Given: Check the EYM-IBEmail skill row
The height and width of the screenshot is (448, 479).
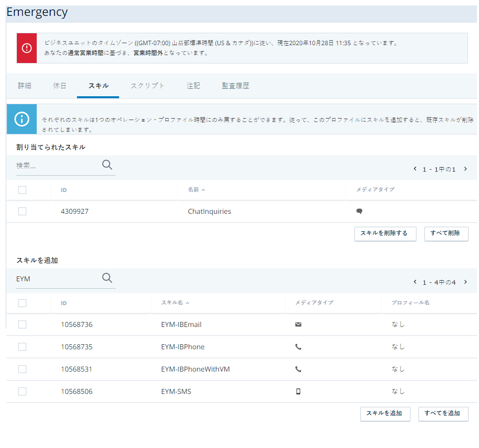Looking at the screenshot, I should (22, 324).
